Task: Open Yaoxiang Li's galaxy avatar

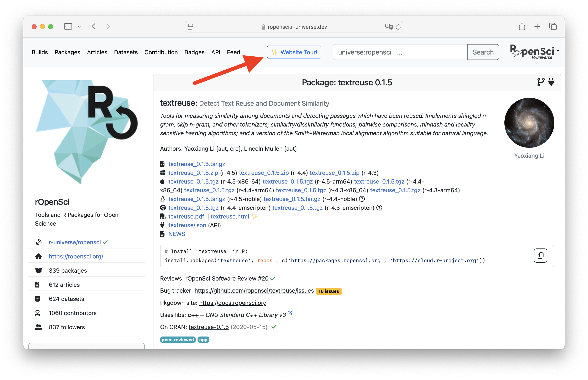Action: (529, 123)
